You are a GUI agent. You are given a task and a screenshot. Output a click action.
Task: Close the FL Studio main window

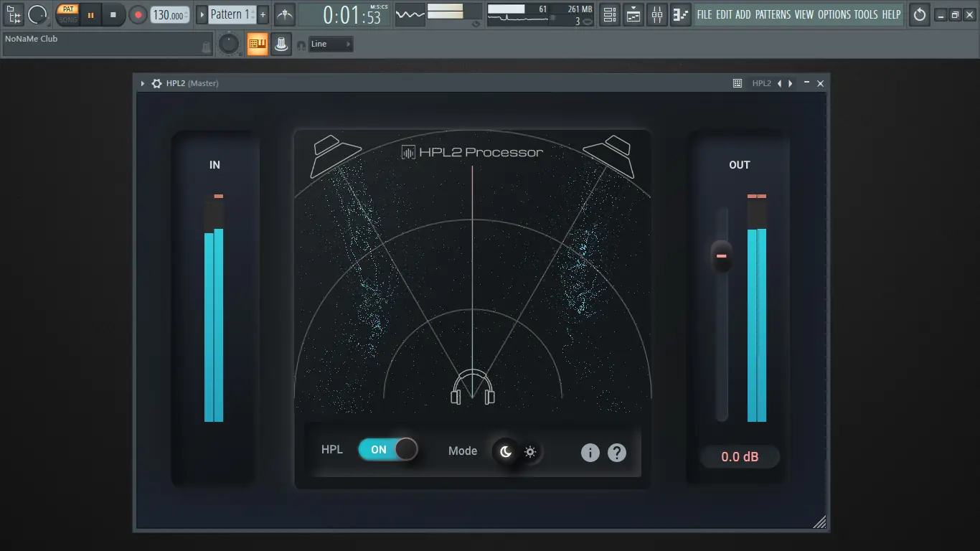pos(969,15)
